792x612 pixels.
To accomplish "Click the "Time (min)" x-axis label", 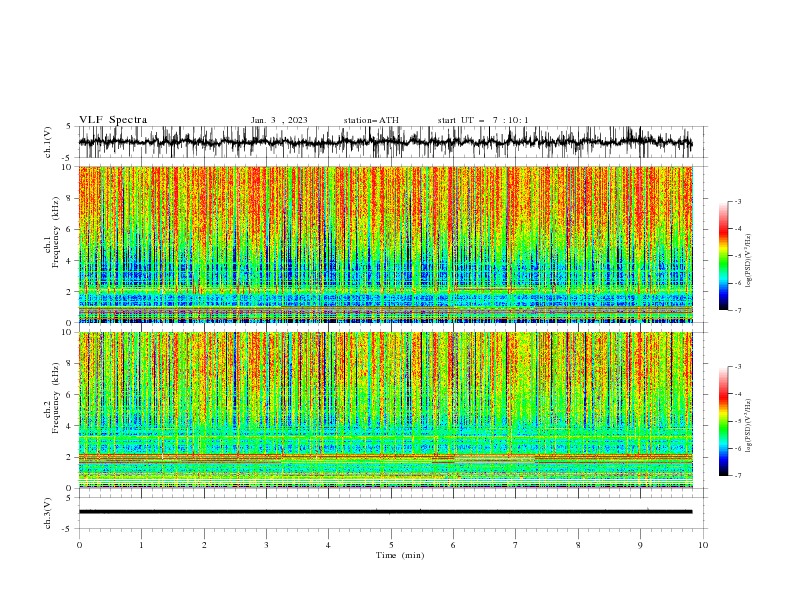I will point(400,555).
